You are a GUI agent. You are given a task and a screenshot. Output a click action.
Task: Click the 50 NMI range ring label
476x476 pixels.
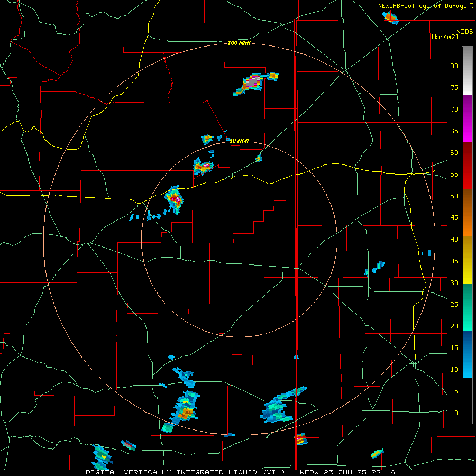[x=239, y=141]
